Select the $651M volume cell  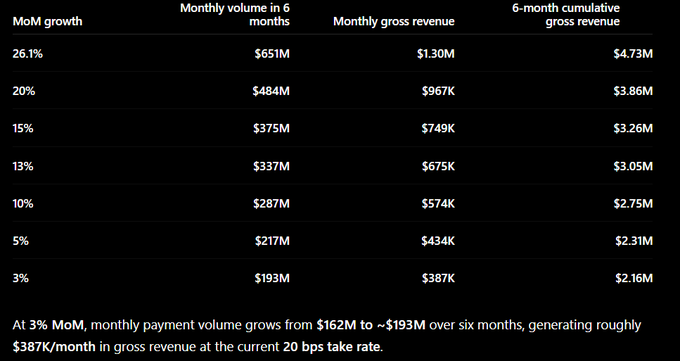click(272, 54)
